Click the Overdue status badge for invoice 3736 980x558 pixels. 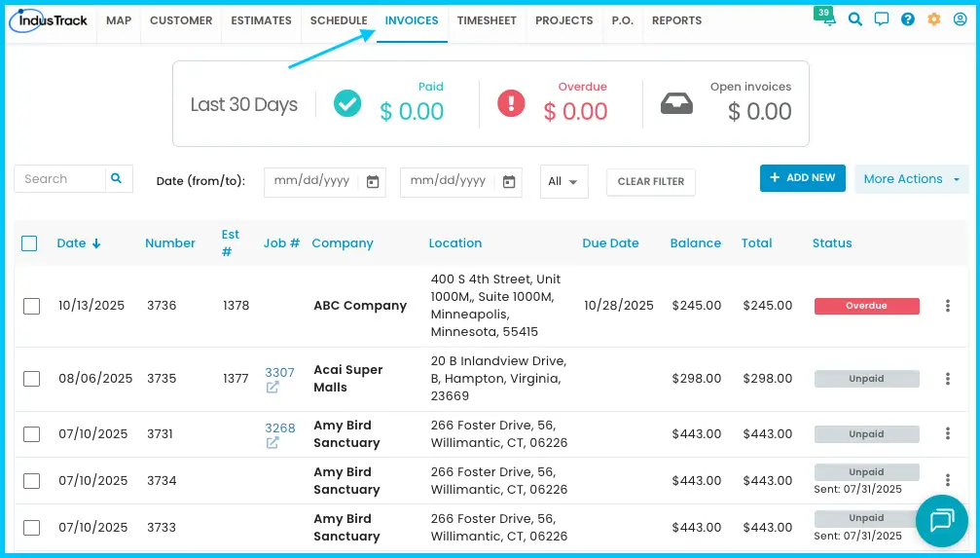point(866,306)
